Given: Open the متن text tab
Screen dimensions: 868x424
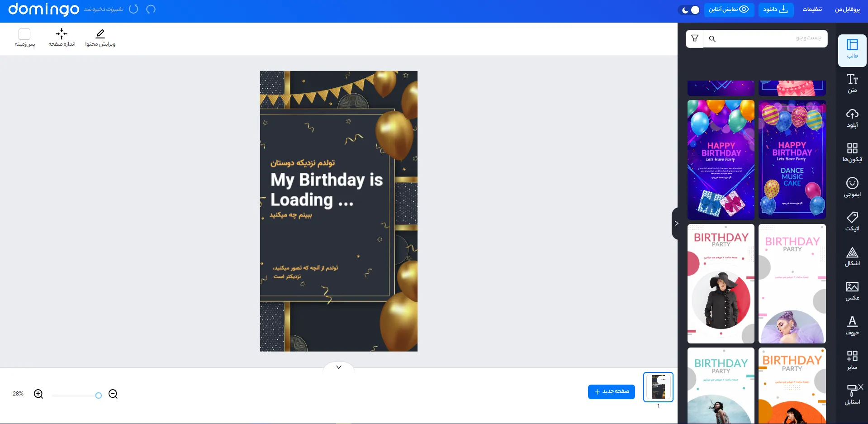Looking at the screenshot, I should 852,84.
